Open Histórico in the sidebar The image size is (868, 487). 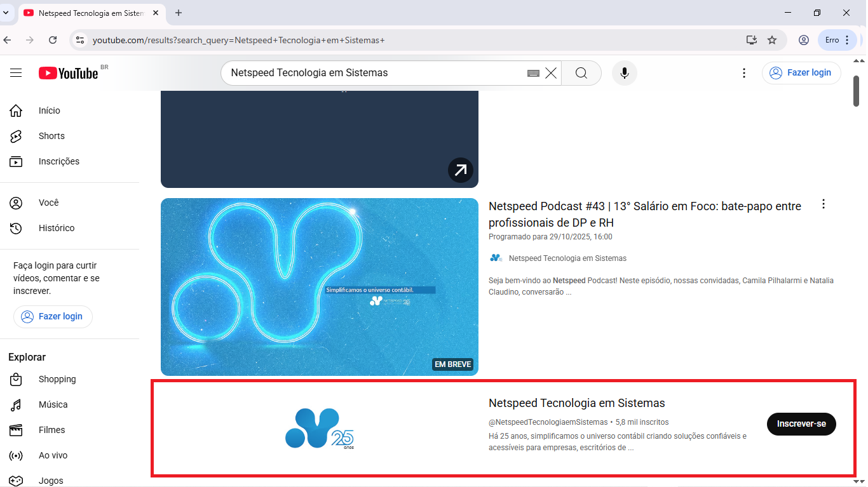56,228
